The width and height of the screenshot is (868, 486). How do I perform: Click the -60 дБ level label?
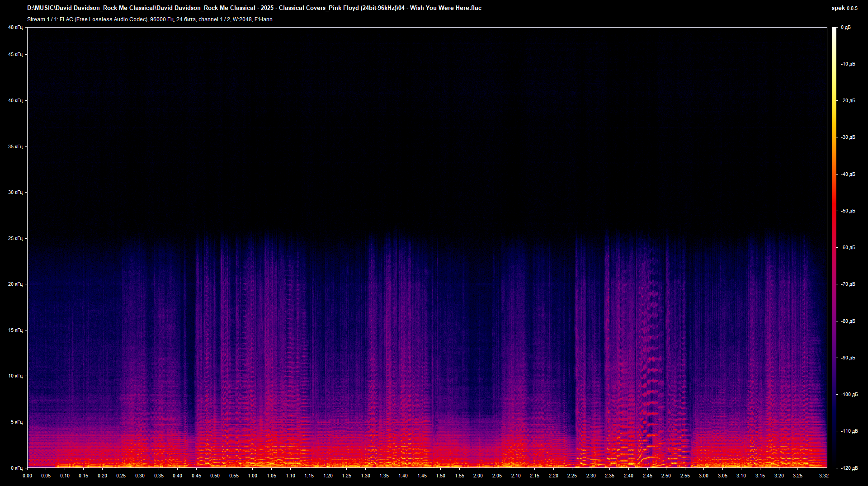(848, 248)
